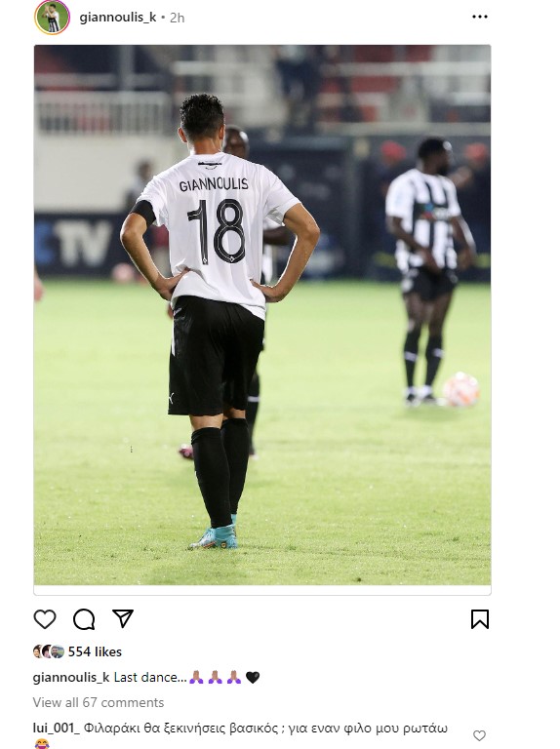This screenshot has width=560, height=749.
Task: Click the black heart emoji in caption
Action: pyautogui.click(x=253, y=678)
